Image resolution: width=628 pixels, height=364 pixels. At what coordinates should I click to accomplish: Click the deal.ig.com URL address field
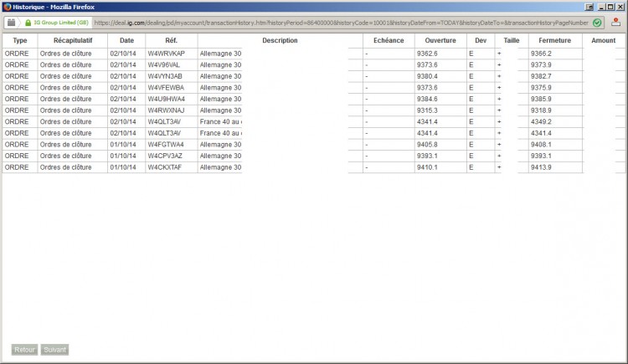(x=342, y=23)
